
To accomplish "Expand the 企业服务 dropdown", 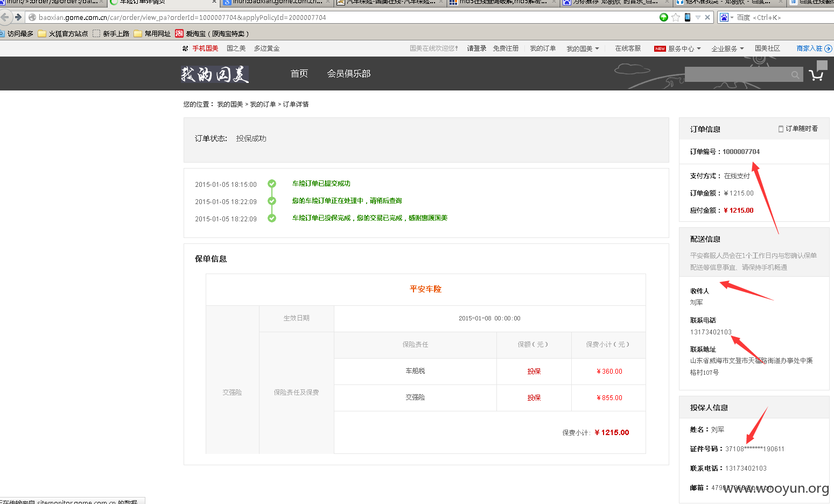I will click(x=727, y=48).
